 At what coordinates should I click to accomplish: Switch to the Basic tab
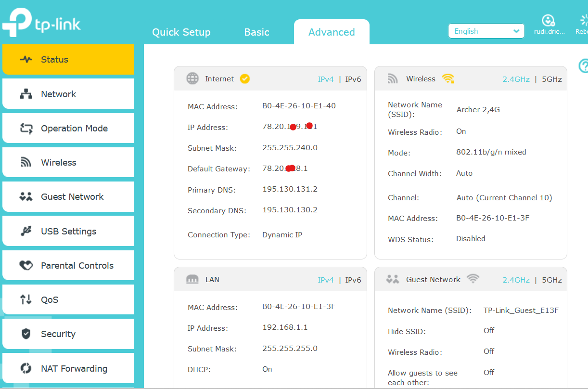point(256,32)
